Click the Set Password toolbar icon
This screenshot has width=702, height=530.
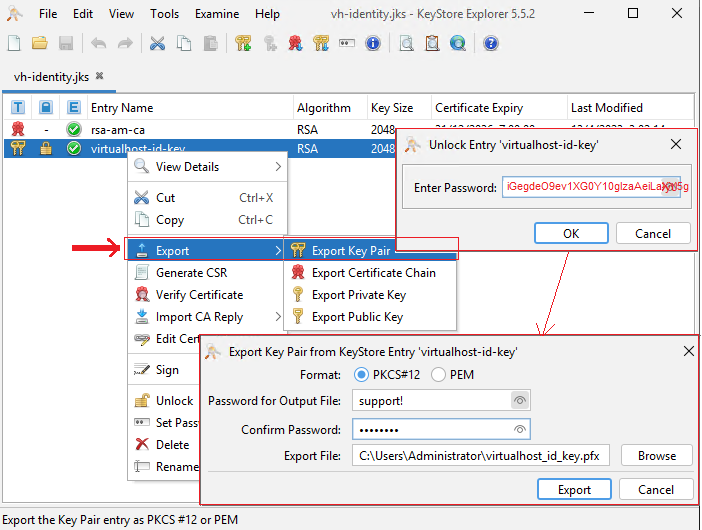pos(347,43)
